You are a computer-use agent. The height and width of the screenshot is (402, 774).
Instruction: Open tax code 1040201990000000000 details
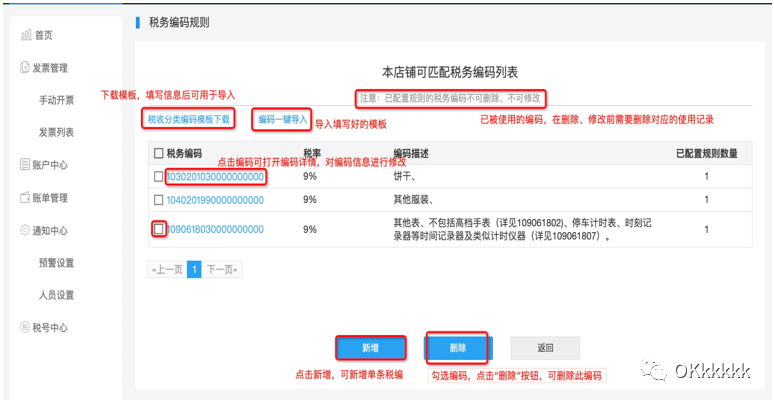[215, 200]
